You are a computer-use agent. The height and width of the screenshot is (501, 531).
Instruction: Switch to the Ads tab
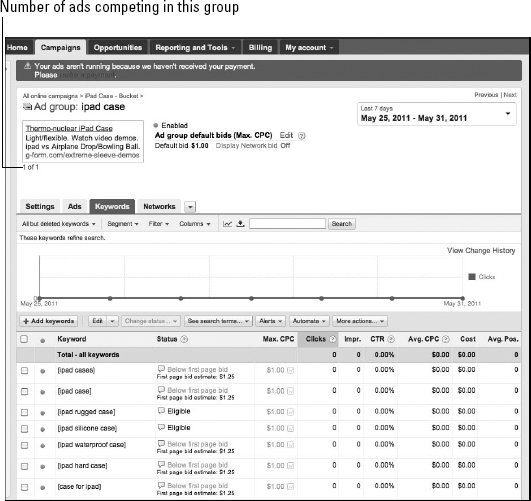tap(74, 207)
